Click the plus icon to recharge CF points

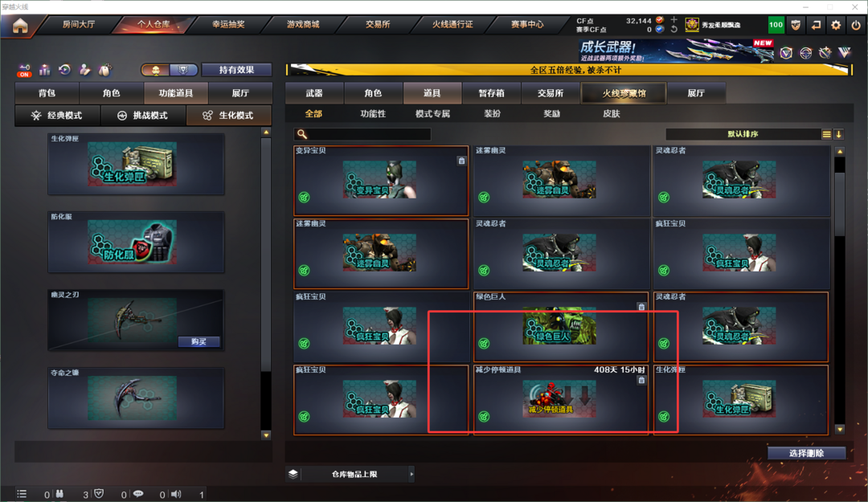[x=674, y=20]
